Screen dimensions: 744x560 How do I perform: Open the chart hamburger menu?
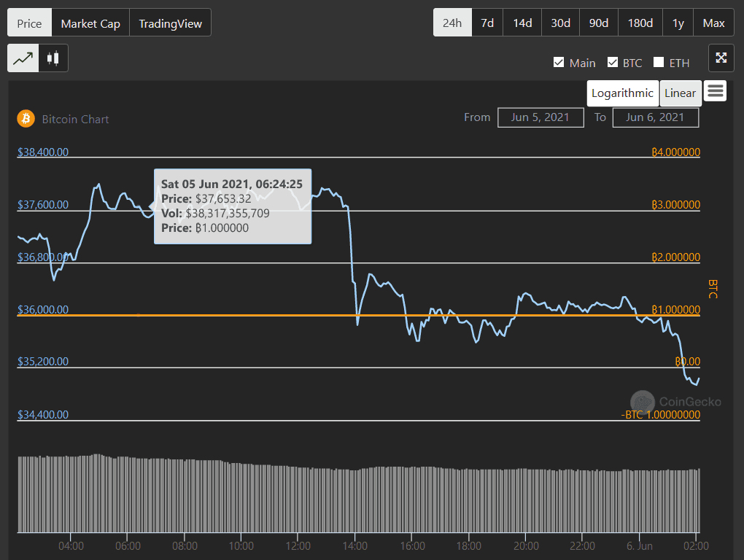click(716, 91)
